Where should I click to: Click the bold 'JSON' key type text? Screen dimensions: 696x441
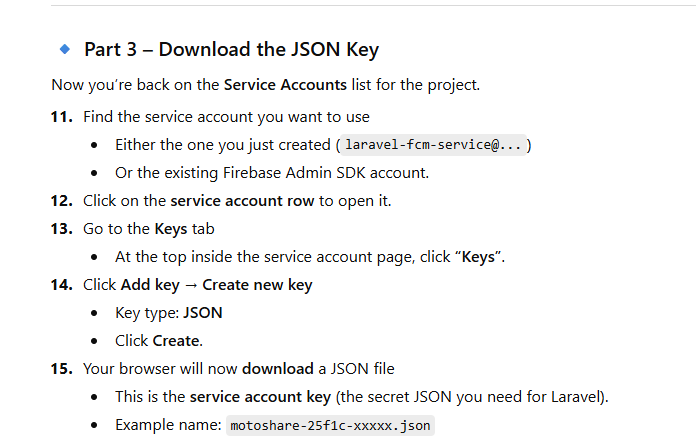tap(203, 313)
